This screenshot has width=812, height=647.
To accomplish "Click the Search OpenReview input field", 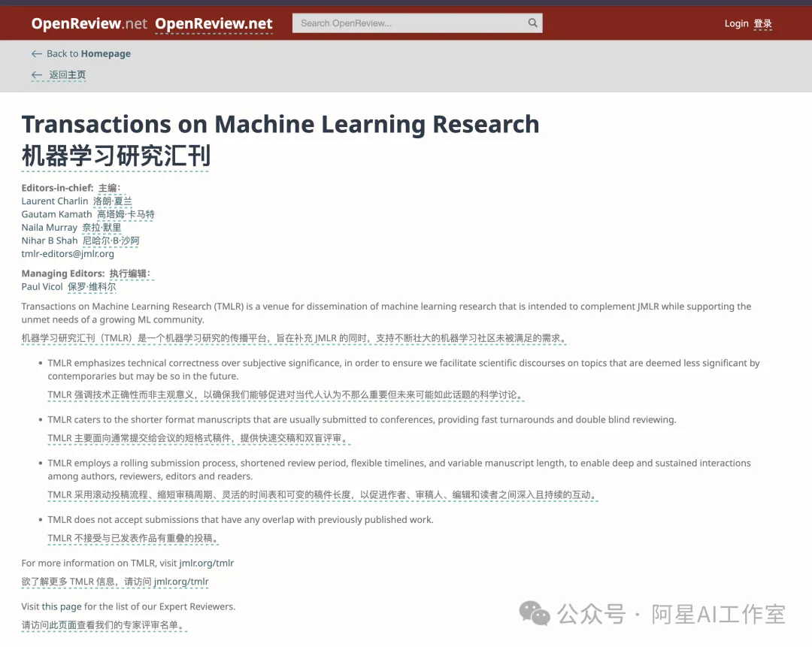I will tap(417, 23).
